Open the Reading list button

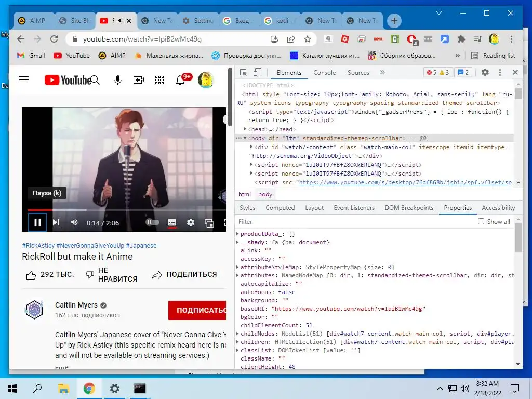pyautogui.click(x=494, y=56)
